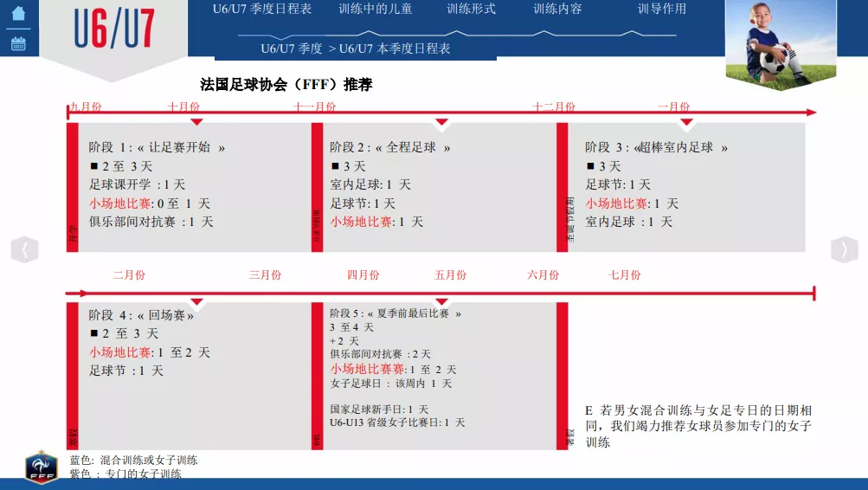Click the child with football photo
The image size is (868, 490).
tap(781, 43)
